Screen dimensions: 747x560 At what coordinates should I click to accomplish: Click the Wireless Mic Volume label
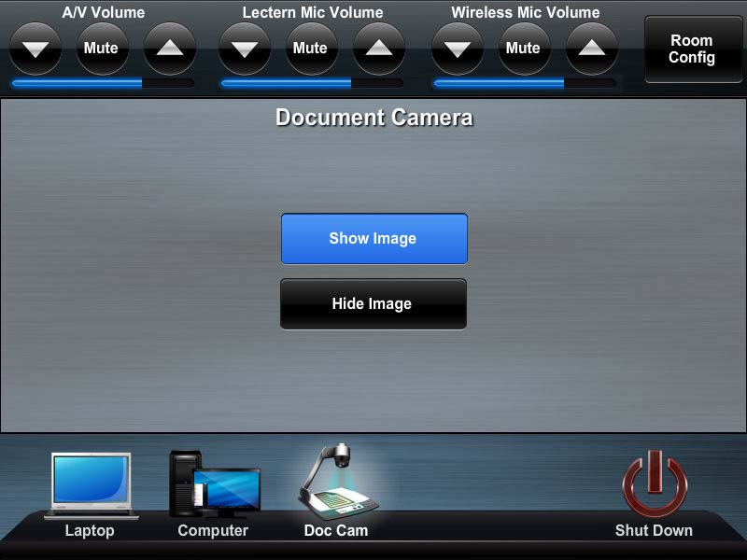click(526, 12)
